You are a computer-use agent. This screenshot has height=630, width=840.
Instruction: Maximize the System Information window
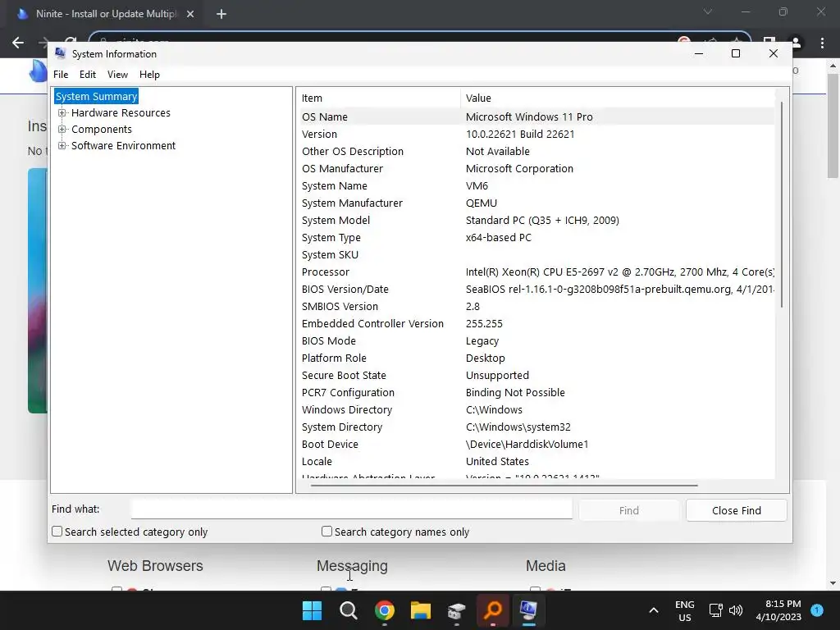click(x=736, y=53)
